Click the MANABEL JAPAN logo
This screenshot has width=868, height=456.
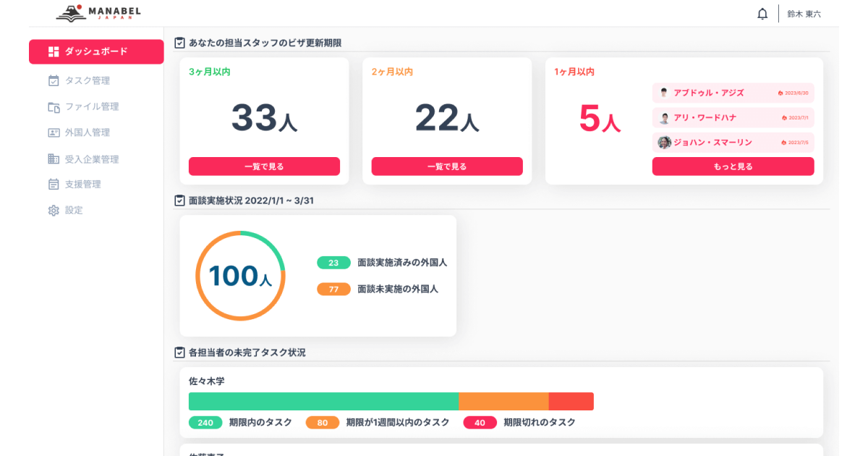[98, 13]
